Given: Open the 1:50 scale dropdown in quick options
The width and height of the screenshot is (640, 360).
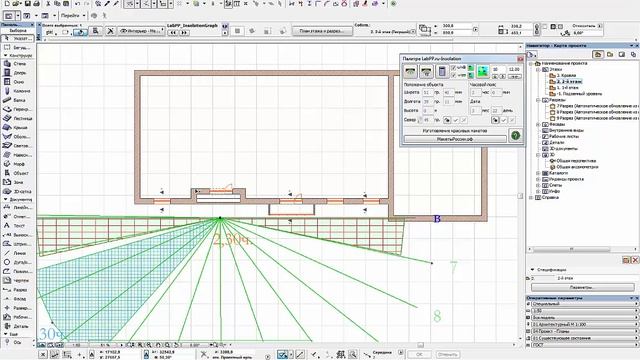Looking at the screenshot, I should pyautogui.click(x=584, y=311).
